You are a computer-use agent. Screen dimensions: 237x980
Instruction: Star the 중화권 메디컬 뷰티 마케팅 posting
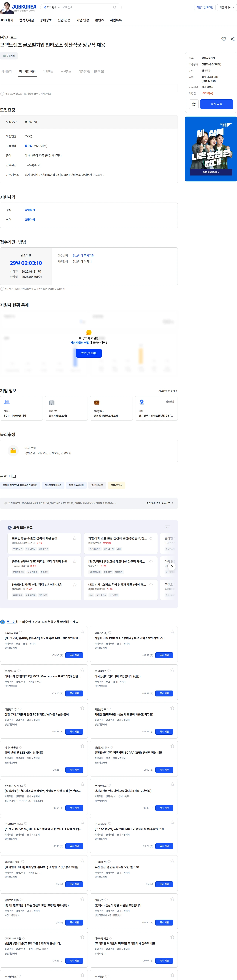coord(74,562)
